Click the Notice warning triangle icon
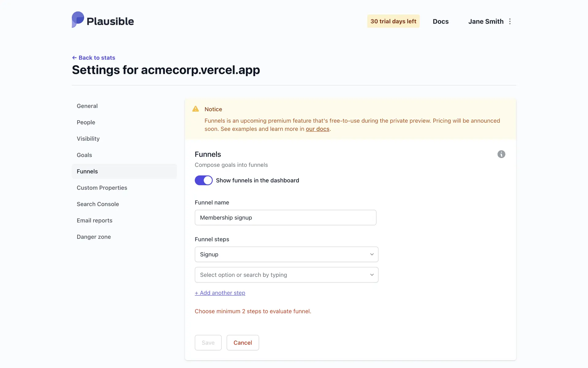 tap(195, 109)
